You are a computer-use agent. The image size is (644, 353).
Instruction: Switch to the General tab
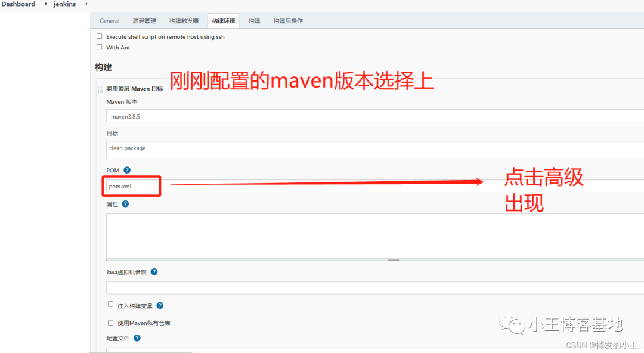(109, 20)
